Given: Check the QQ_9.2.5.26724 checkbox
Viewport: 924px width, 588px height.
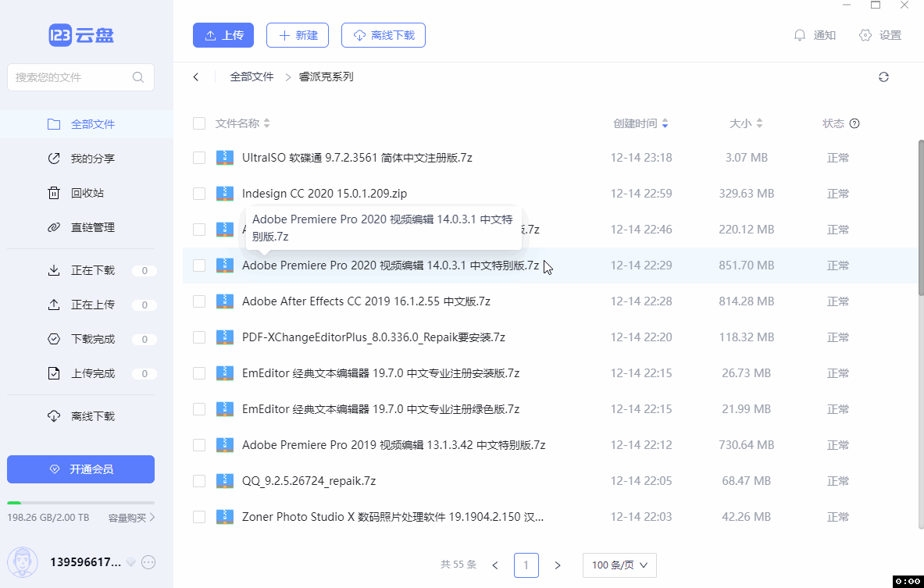Looking at the screenshot, I should [x=199, y=481].
